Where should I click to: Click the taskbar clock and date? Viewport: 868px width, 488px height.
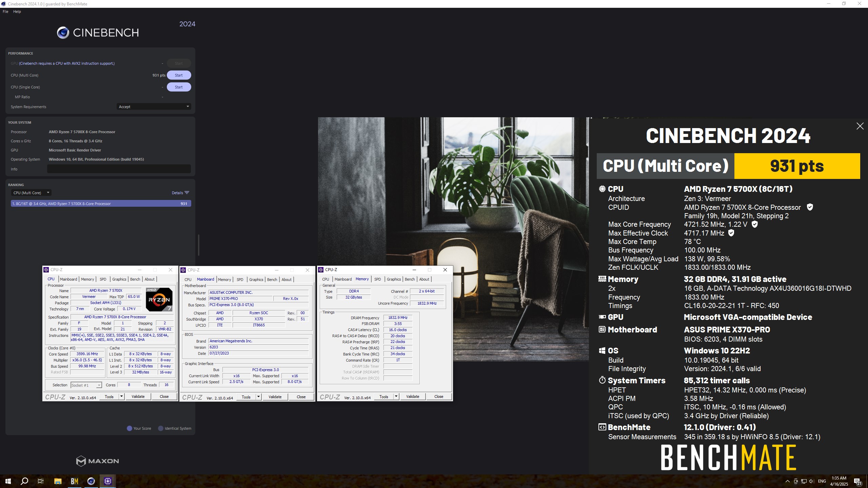[x=839, y=481]
